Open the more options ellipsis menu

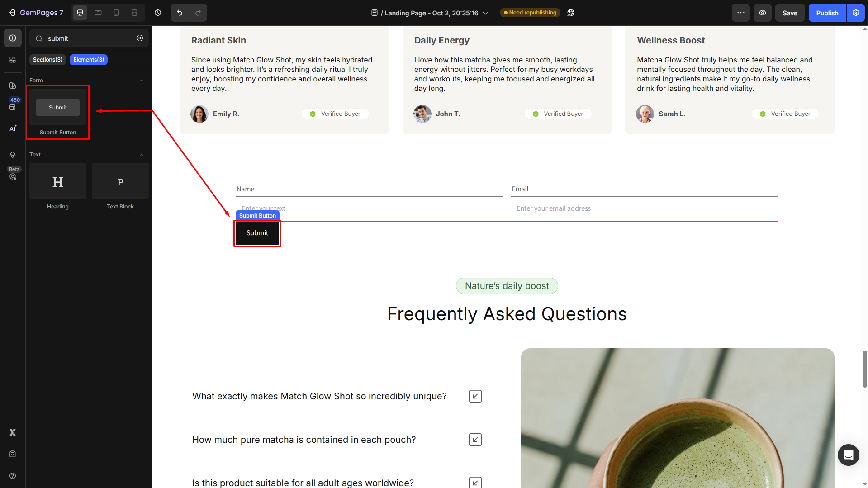click(741, 13)
